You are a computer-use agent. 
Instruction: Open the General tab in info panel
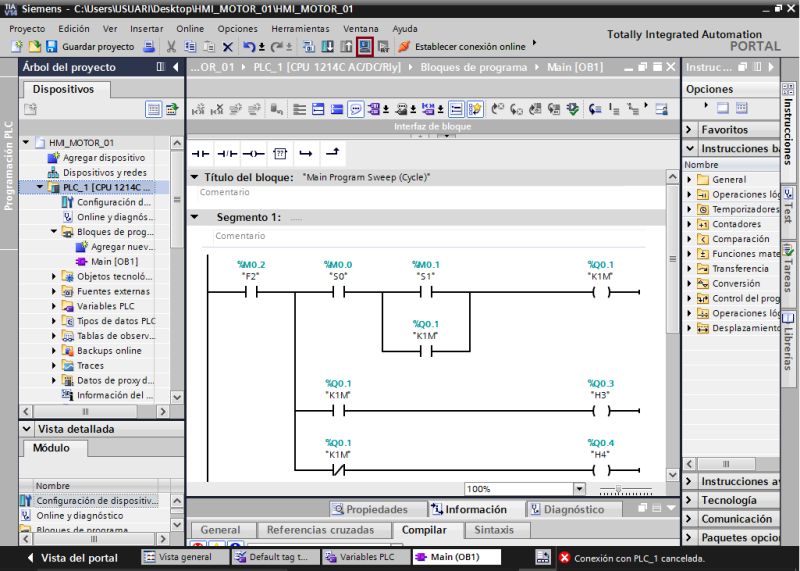pos(220,530)
